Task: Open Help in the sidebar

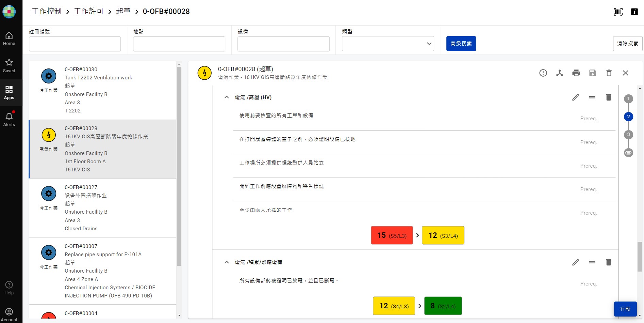Action: (x=9, y=288)
